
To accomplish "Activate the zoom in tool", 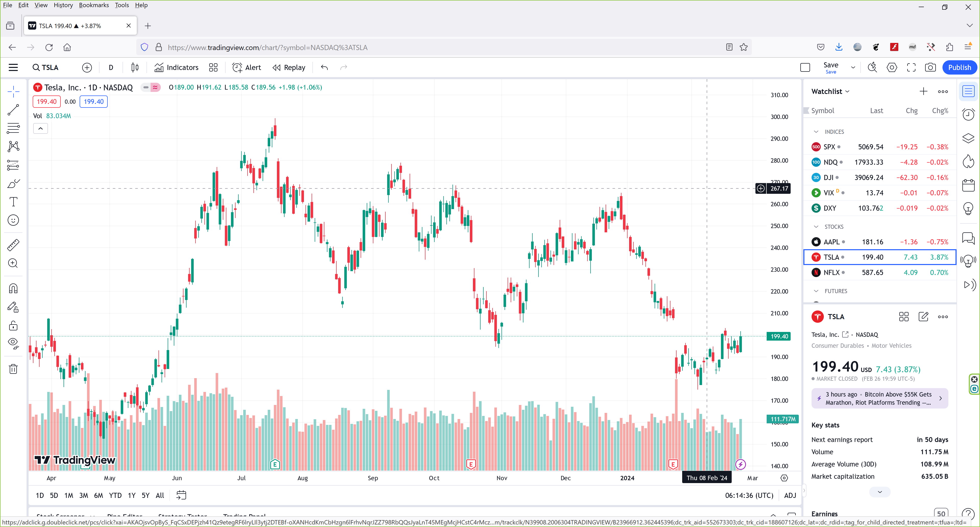I will click(x=13, y=263).
